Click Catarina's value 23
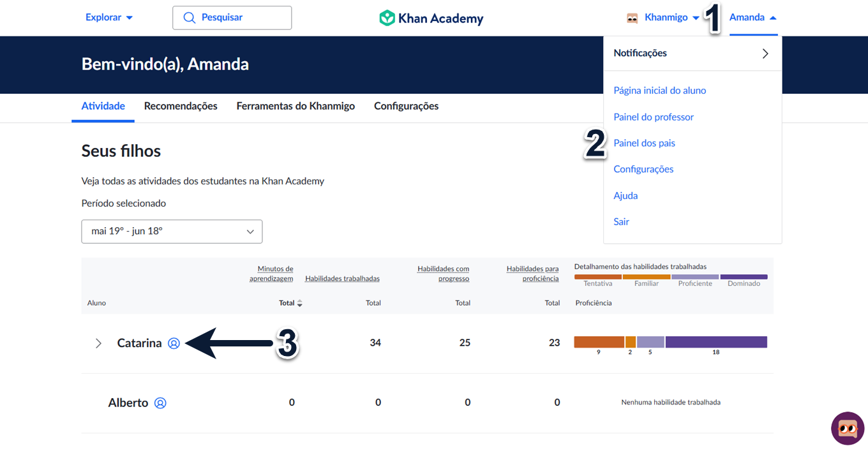This screenshot has height=460, width=868. (x=554, y=343)
